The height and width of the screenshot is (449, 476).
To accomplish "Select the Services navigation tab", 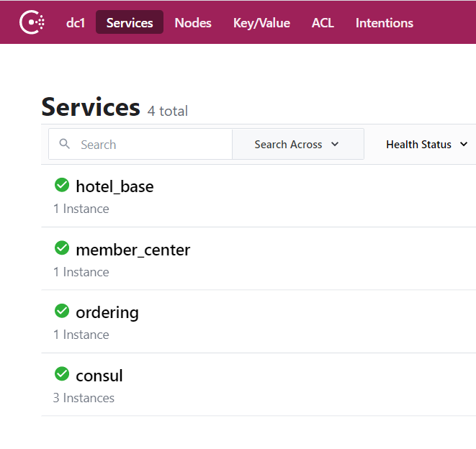I will coord(130,22).
